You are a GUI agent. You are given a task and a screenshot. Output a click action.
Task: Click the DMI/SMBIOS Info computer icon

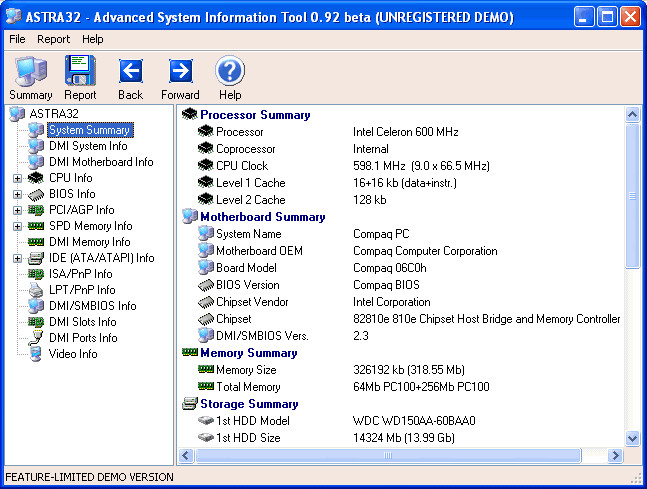(x=36, y=306)
